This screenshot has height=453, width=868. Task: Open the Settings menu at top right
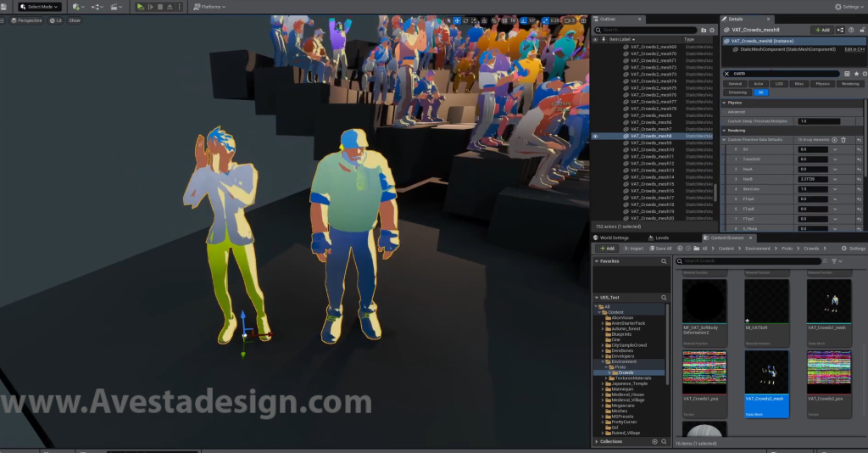click(x=849, y=7)
